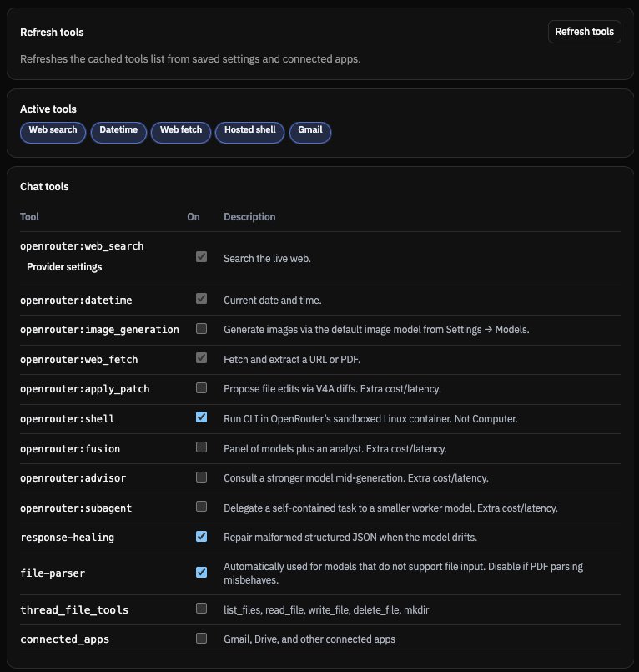The width and height of the screenshot is (639, 672).
Task: Click the 'Search the live web.' description
Action: (x=267, y=259)
